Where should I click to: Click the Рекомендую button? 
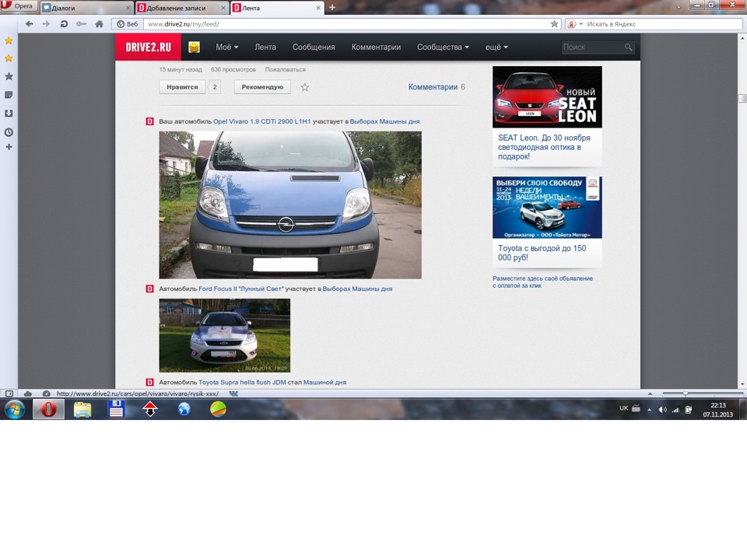(262, 87)
